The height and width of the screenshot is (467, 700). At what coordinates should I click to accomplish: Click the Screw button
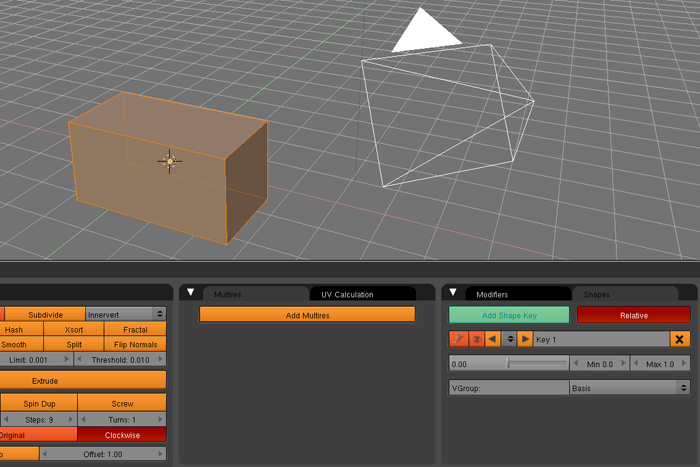pyautogui.click(x=122, y=403)
